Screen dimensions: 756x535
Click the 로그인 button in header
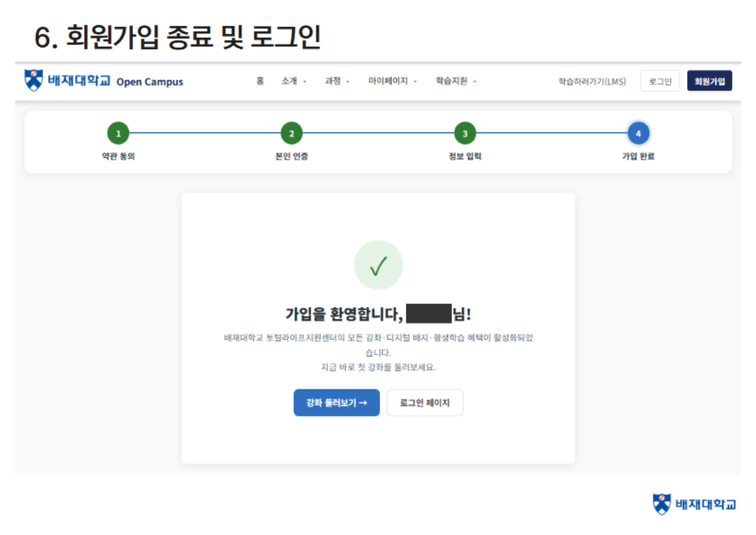click(x=660, y=81)
